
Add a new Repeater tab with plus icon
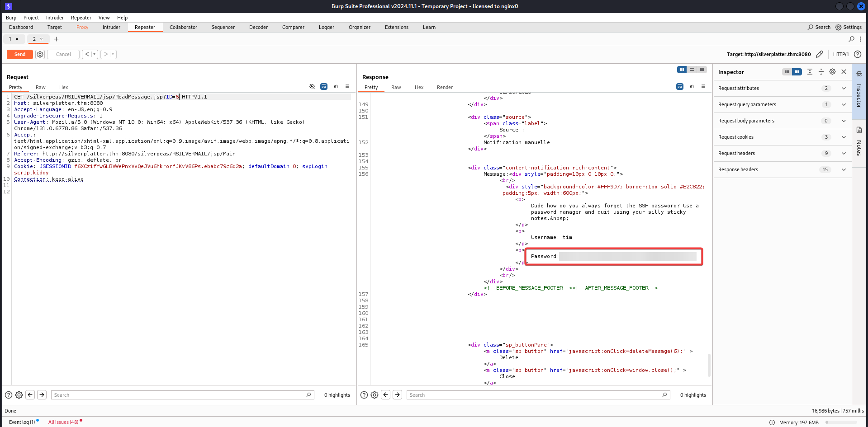[57, 39]
